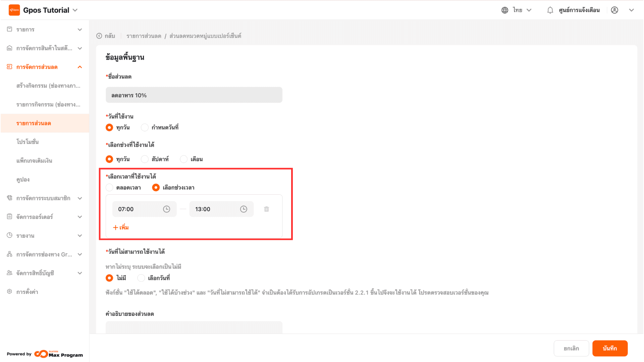Click the Gpos logo icon
This screenshot has width=644, height=362.
click(x=14, y=10)
